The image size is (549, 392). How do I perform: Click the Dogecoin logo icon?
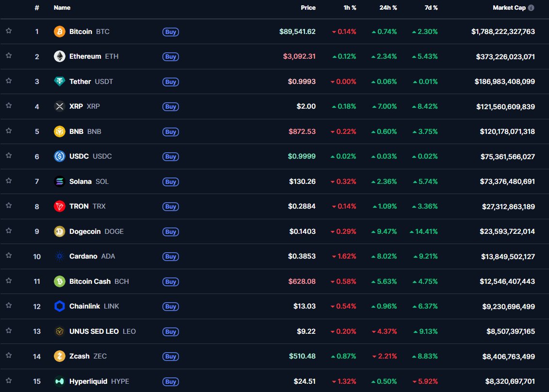pyautogui.click(x=60, y=231)
